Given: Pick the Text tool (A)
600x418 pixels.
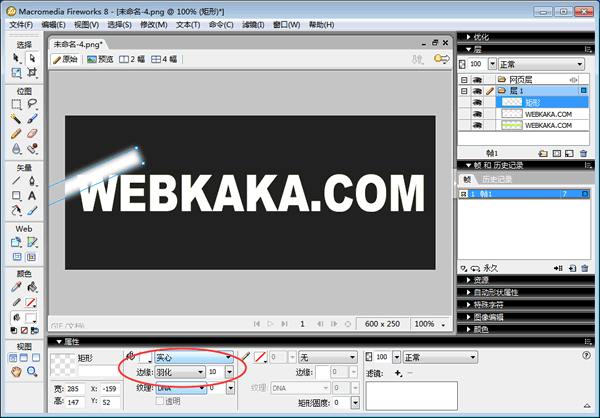Looking at the screenshot, I should (32, 196).
